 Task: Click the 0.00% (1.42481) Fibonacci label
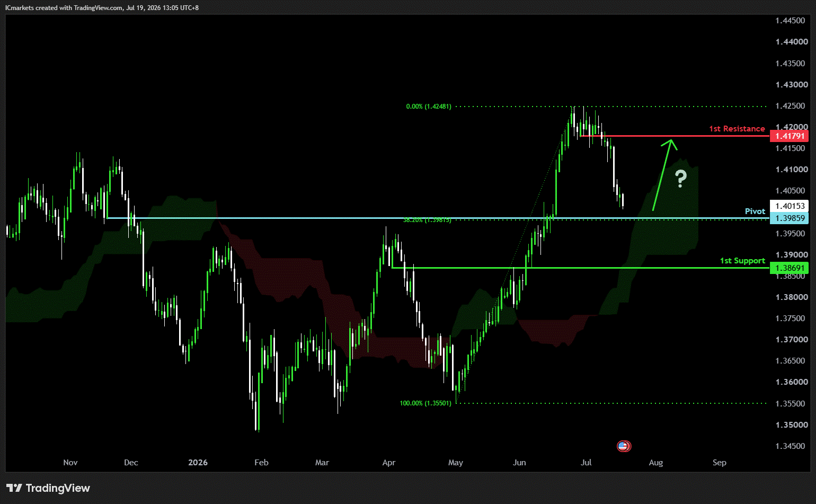[x=429, y=107]
